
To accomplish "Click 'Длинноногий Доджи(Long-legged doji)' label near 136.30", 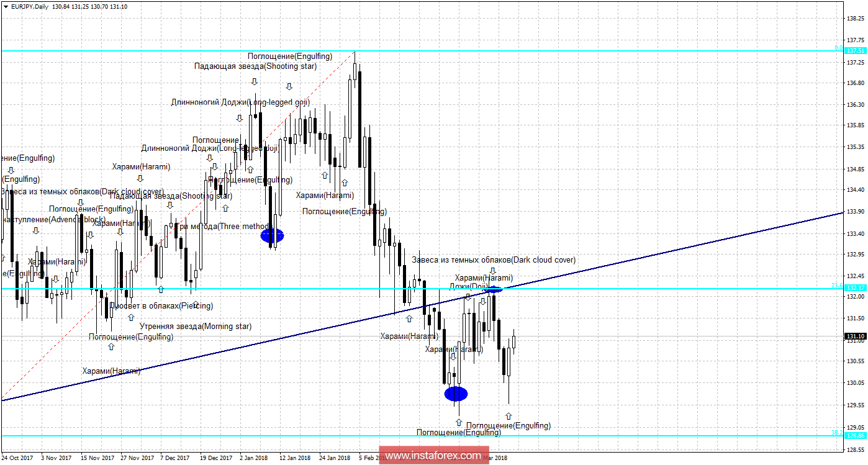I will coord(240,102).
